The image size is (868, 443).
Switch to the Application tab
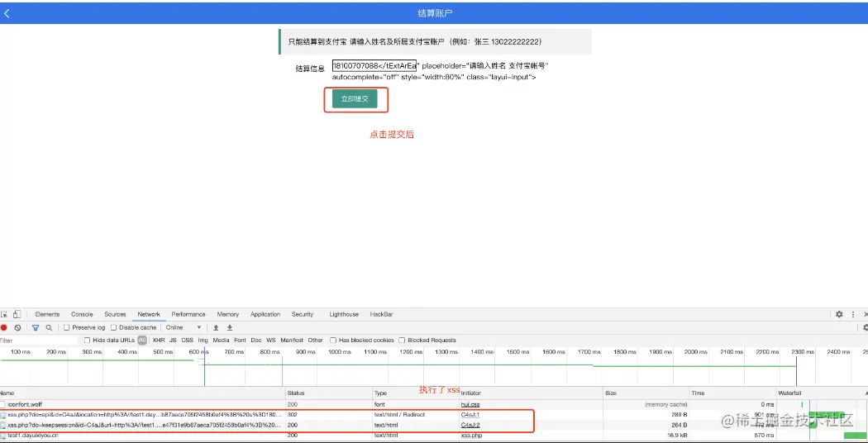pyautogui.click(x=265, y=314)
